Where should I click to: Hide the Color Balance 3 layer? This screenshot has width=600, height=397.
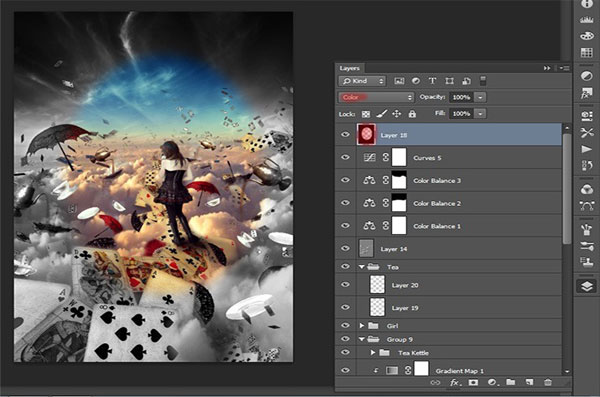pos(345,180)
